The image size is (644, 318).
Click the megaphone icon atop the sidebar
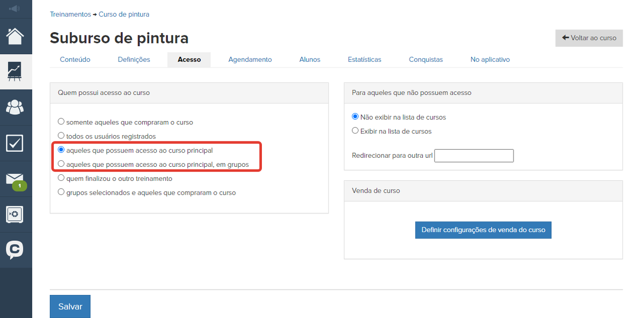click(15, 9)
